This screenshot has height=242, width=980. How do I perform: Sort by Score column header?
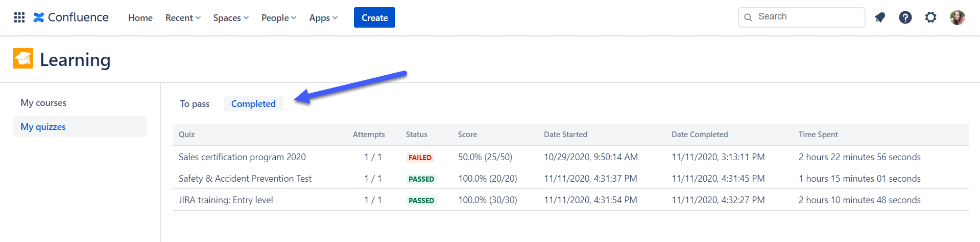point(467,135)
